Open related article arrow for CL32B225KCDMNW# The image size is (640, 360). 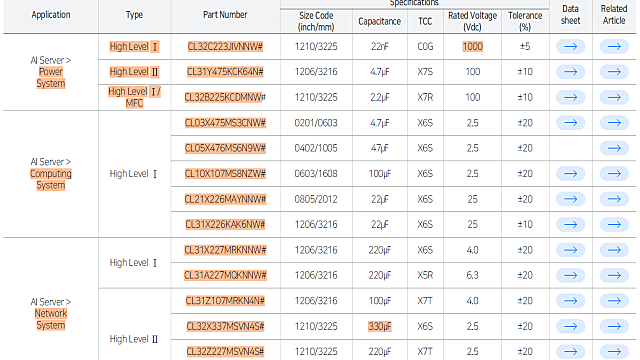pyautogui.click(x=614, y=97)
